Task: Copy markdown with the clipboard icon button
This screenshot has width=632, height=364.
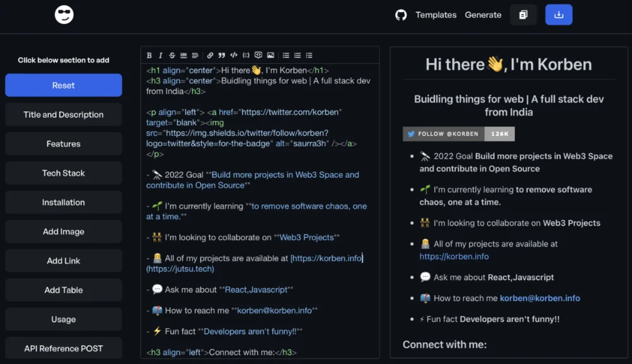Action: click(x=523, y=15)
